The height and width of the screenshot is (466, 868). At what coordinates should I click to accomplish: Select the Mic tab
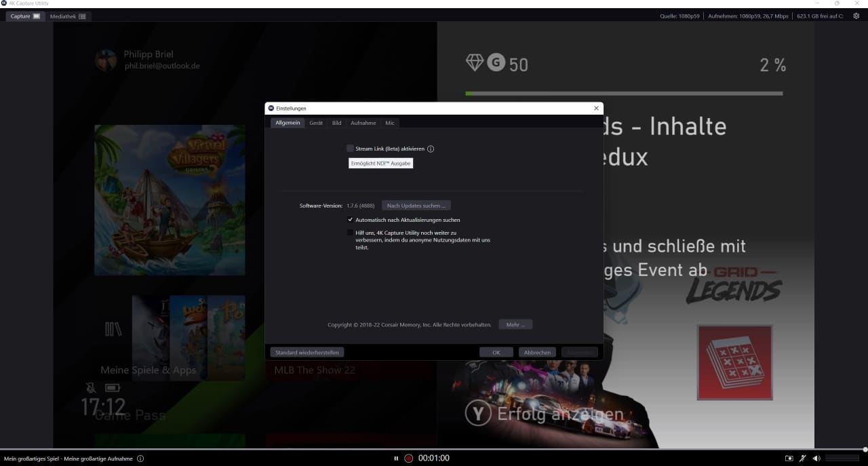pyautogui.click(x=390, y=123)
